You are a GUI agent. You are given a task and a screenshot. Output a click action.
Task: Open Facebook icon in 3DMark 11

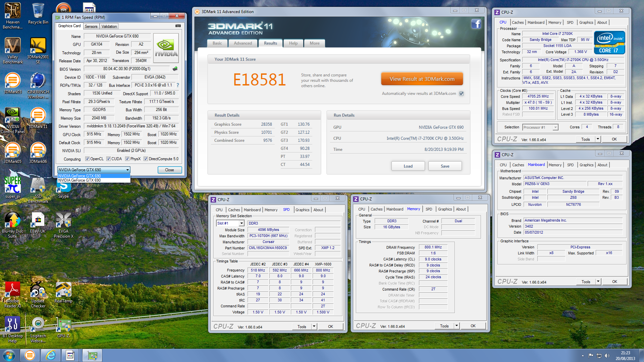tap(476, 24)
